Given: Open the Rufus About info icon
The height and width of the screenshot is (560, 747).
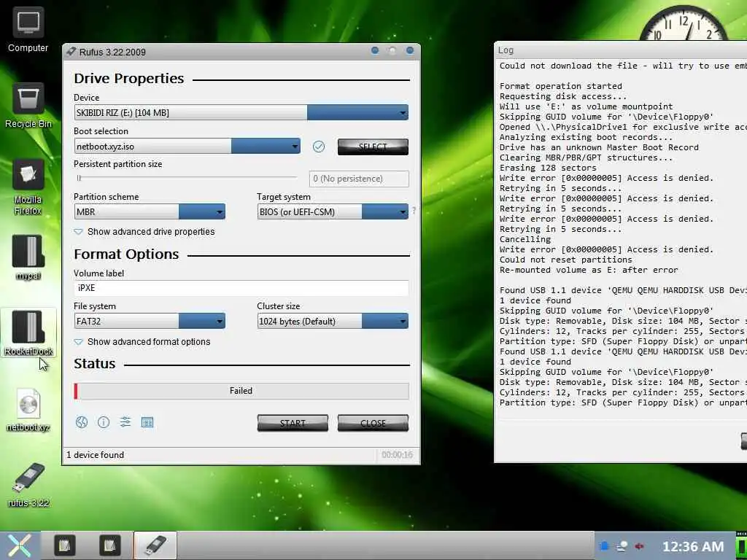Looking at the screenshot, I should [x=104, y=422].
